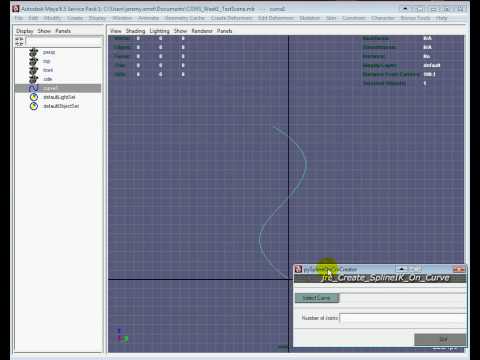Open the viewport Panels menu

pyautogui.click(x=224, y=31)
